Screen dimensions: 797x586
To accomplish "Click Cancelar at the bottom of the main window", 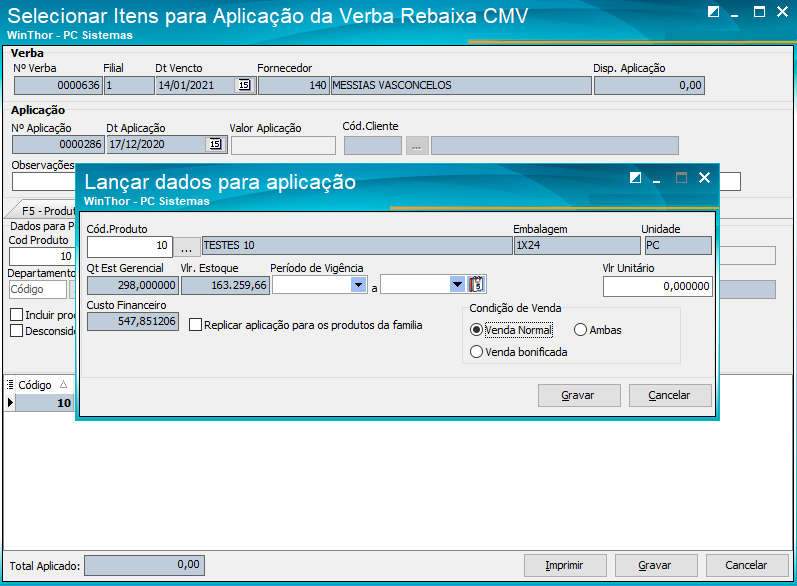I will click(x=746, y=565).
